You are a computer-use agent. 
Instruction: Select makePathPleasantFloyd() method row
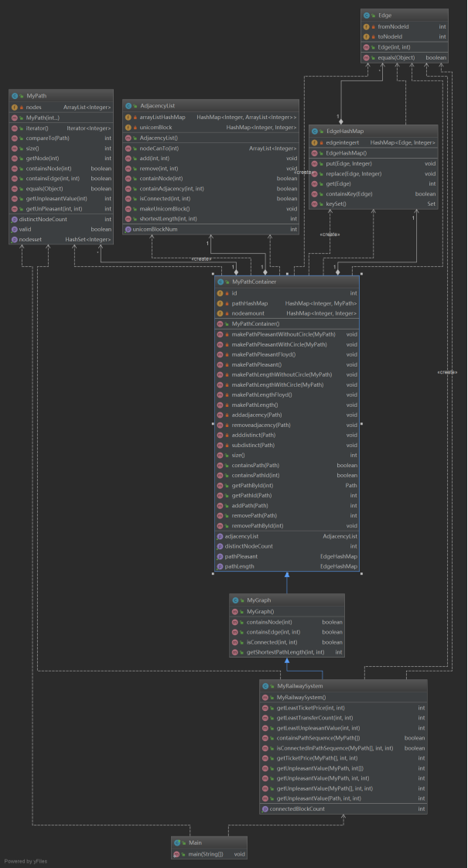287,354
